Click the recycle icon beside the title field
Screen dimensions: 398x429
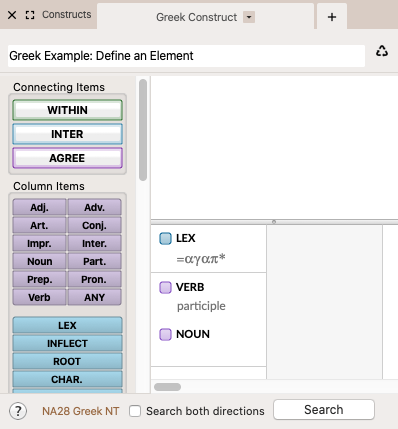pos(382,51)
